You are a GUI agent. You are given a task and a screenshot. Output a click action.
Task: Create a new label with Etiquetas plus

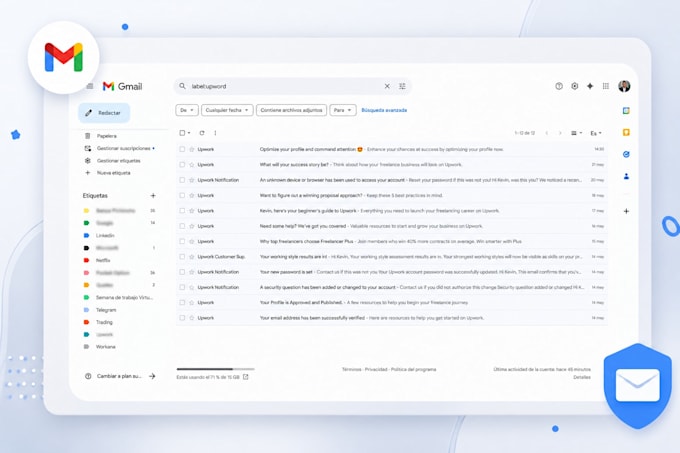(153, 196)
